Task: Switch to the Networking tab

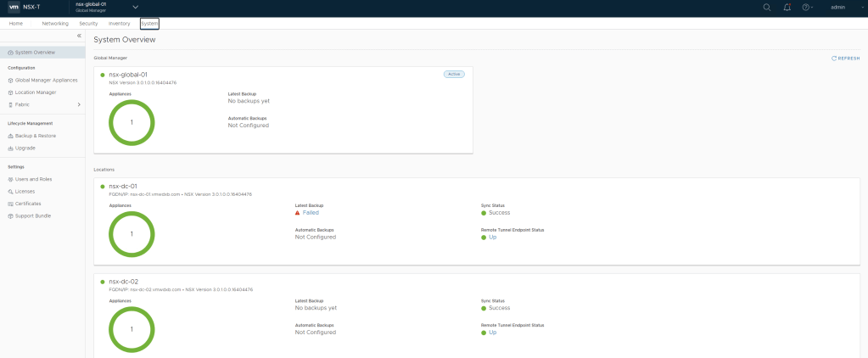Action: tap(55, 23)
